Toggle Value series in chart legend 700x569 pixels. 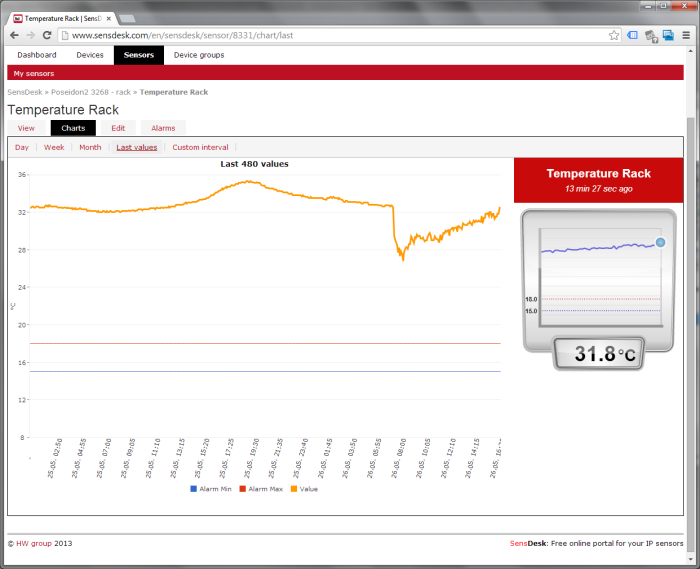(x=304, y=489)
